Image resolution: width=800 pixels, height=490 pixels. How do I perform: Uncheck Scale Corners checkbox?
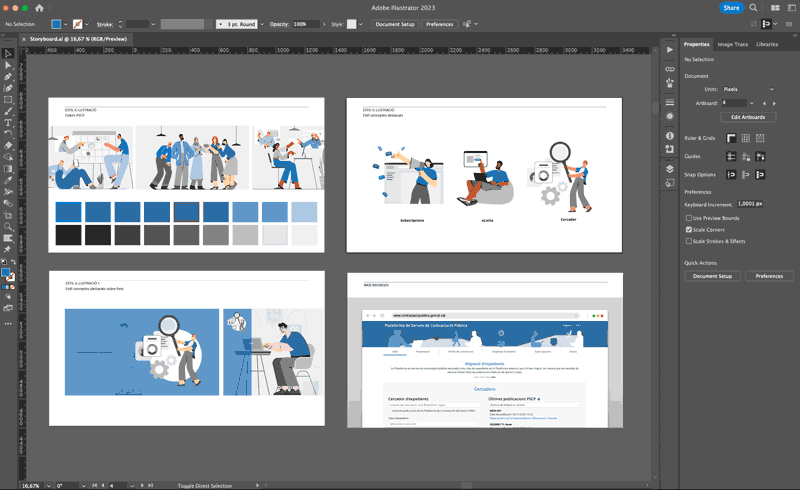(x=689, y=230)
